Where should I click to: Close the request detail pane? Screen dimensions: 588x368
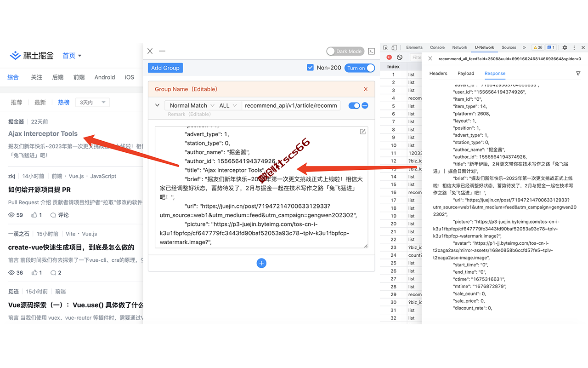(430, 58)
